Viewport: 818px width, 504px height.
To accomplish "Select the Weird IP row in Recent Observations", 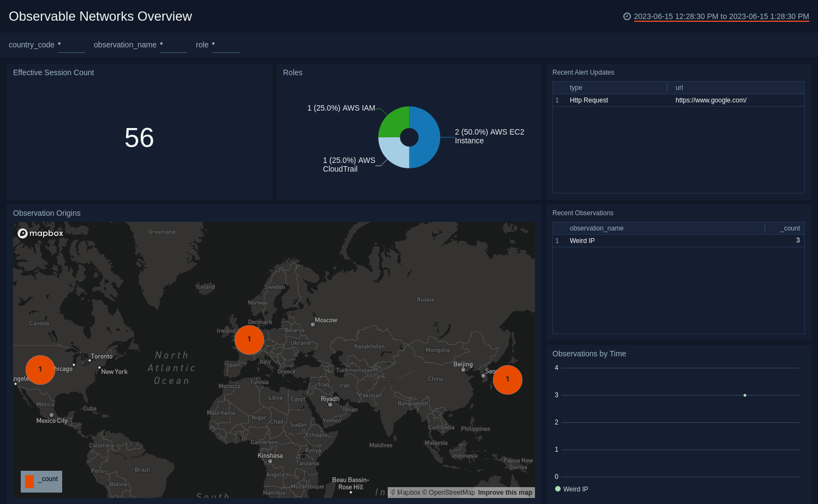I will pyautogui.click(x=582, y=240).
